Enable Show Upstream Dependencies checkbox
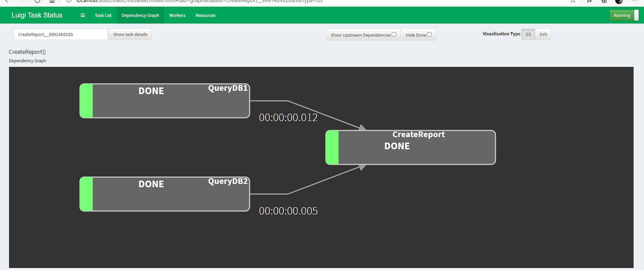This screenshot has height=270, width=644. pyautogui.click(x=394, y=35)
